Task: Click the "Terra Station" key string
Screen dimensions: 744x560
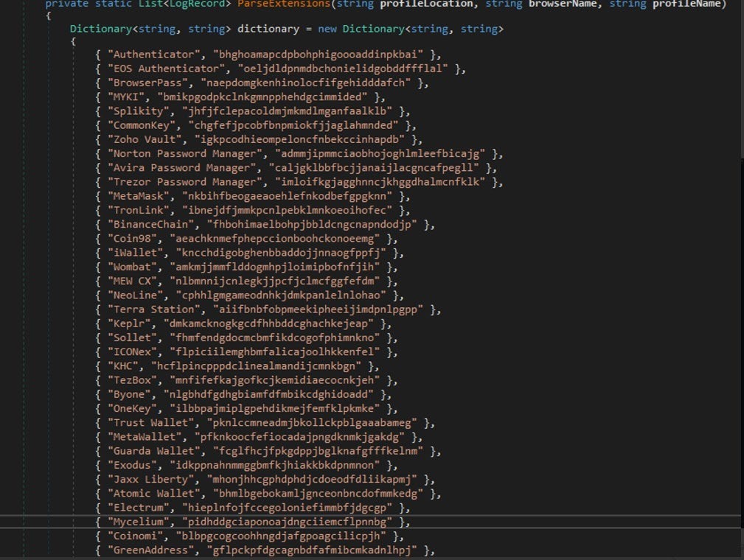Action: 154,309
